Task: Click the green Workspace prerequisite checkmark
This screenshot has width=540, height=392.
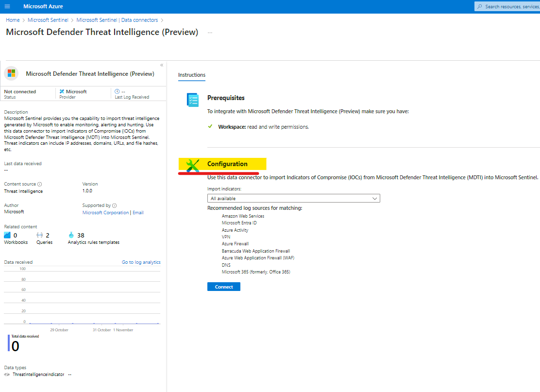Action: click(x=210, y=126)
